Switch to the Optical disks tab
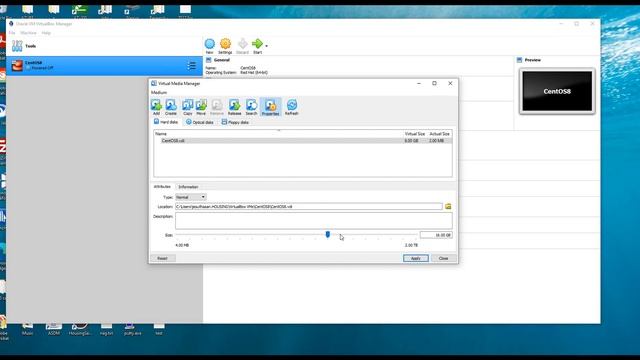The height and width of the screenshot is (360, 640). coord(200,122)
